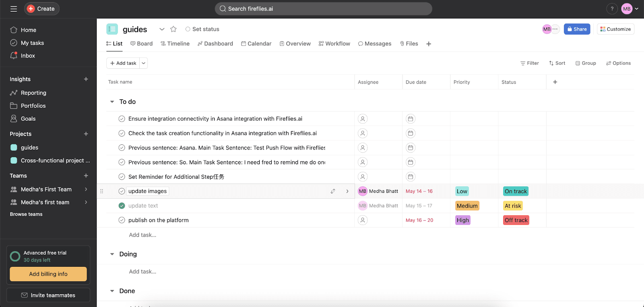Image resolution: width=644 pixels, height=307 pixels.
Task: Open due date calendar for Check task creation task
Action: point(411,133)
